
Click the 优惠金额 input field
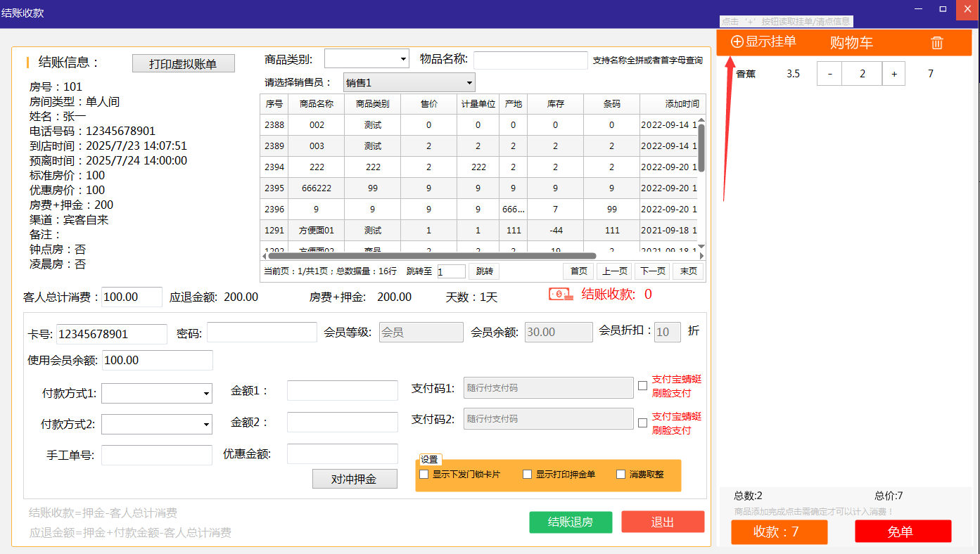pyautogui.click(x=343, y=454)
